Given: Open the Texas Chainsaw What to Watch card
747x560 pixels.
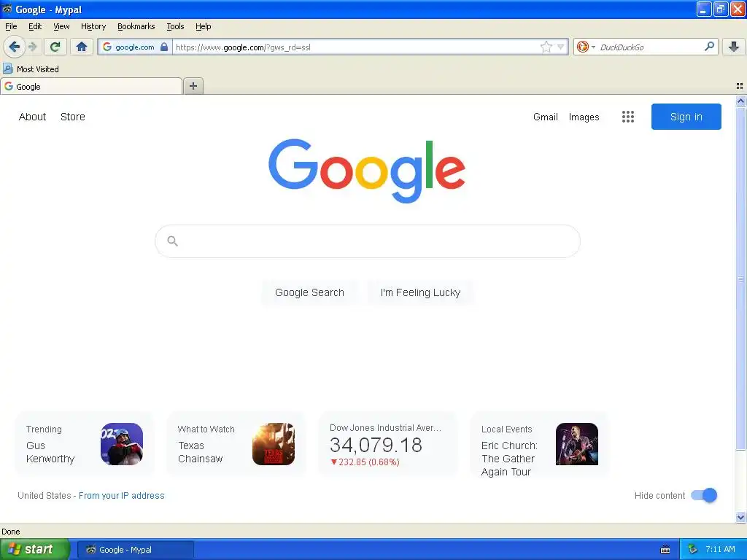Looking at the screenshot, I should click(x=236, y=444).
